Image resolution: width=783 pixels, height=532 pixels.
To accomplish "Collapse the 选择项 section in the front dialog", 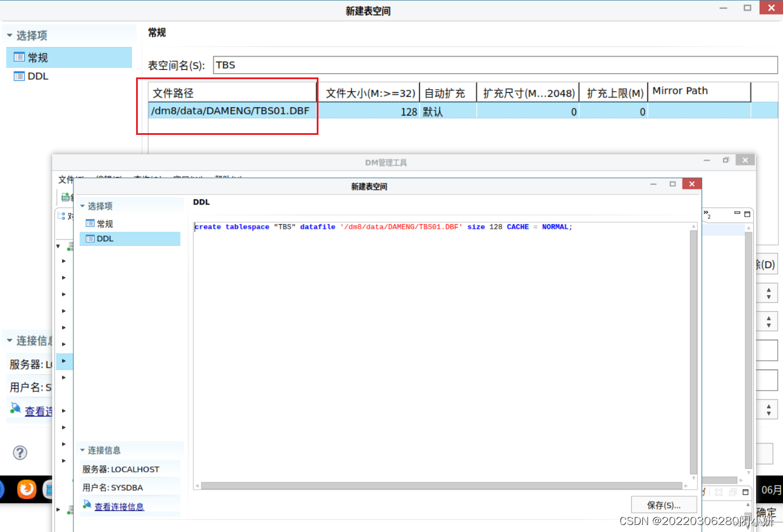I will (83, 206).
